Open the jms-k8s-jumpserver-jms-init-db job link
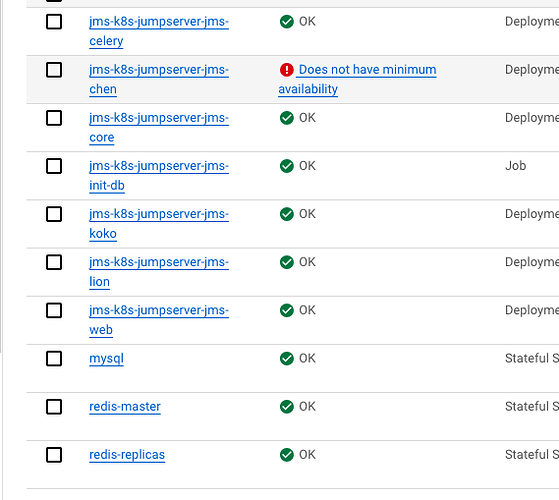Screen dimensions: 559x500 (x=159, y=176)
